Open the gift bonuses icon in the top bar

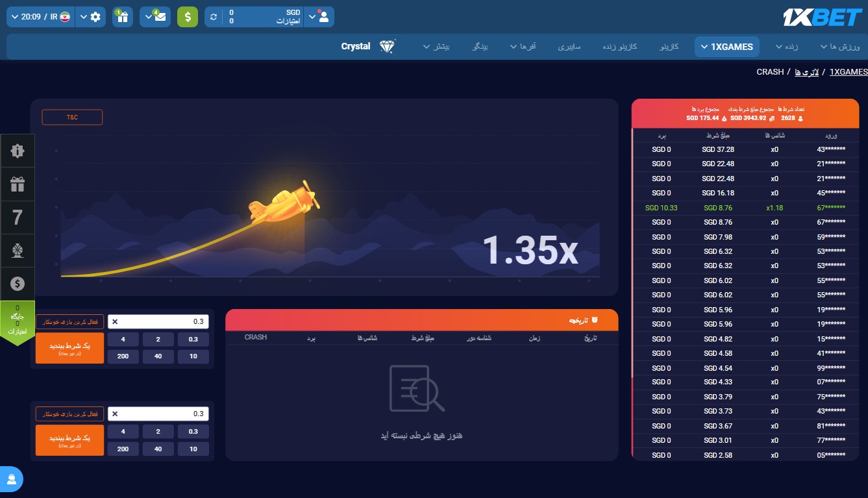tap(123, 17)
